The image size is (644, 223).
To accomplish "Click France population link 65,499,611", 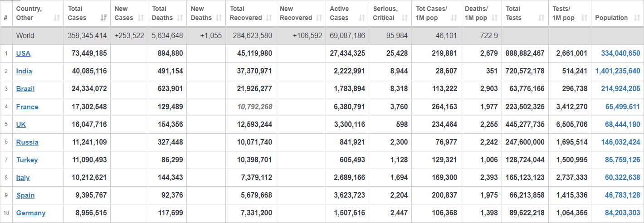I will pyautogui.click(x=622, y=107).
